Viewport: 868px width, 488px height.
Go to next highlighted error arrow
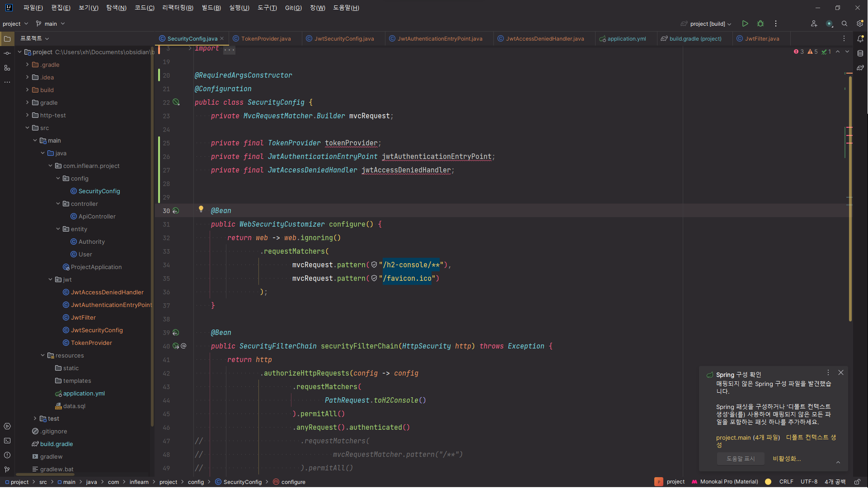pyautogui.click(x=847, y=52)
